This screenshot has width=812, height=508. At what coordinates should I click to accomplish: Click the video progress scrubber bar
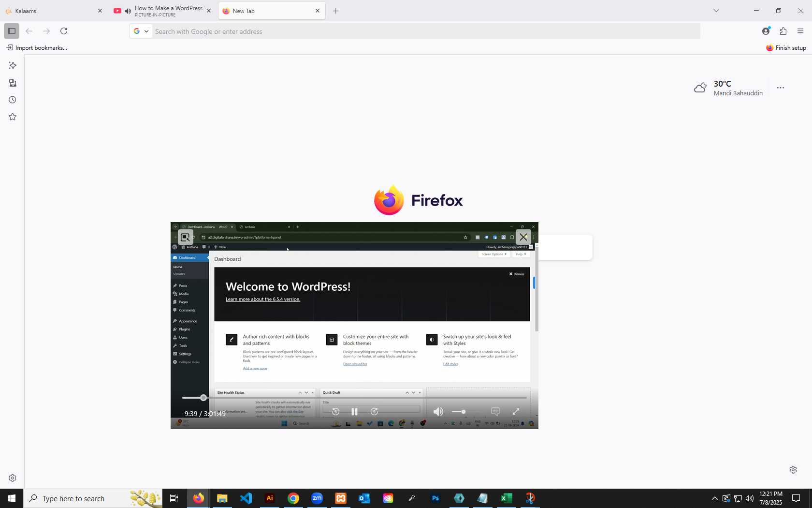[354, 398]
